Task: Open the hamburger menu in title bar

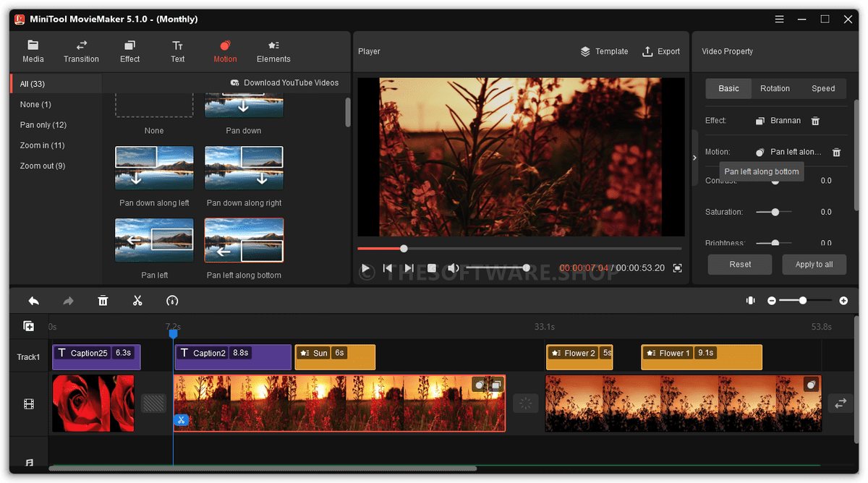Action: [779, 19]
